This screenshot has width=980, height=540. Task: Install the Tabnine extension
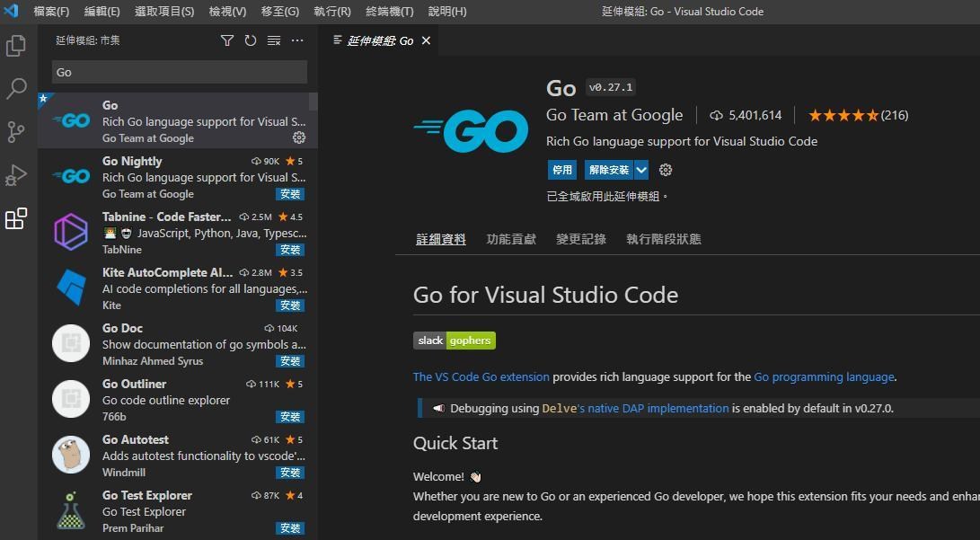tap(290, 250)
